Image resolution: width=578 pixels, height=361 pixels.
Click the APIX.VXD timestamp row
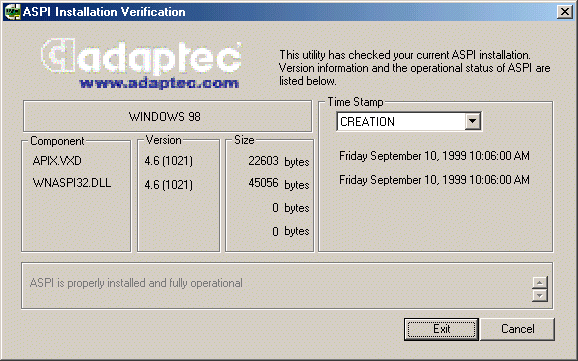click(x=434, y=156)
